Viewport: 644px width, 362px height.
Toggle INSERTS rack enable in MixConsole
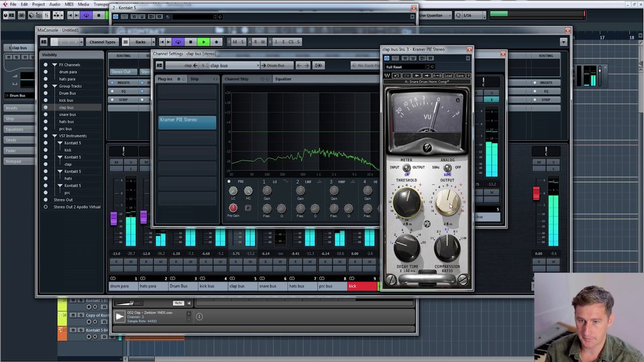(113, 82)
